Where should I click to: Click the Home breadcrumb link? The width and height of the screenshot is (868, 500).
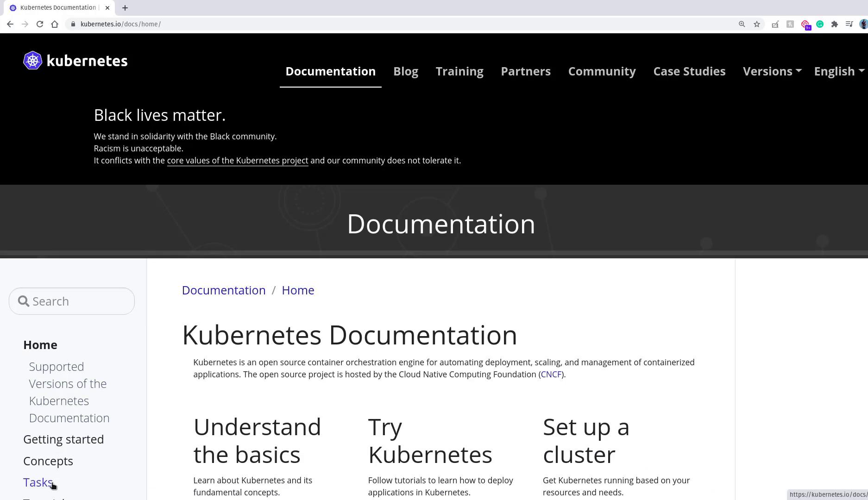pyautogui.click(x=298, y=290)
